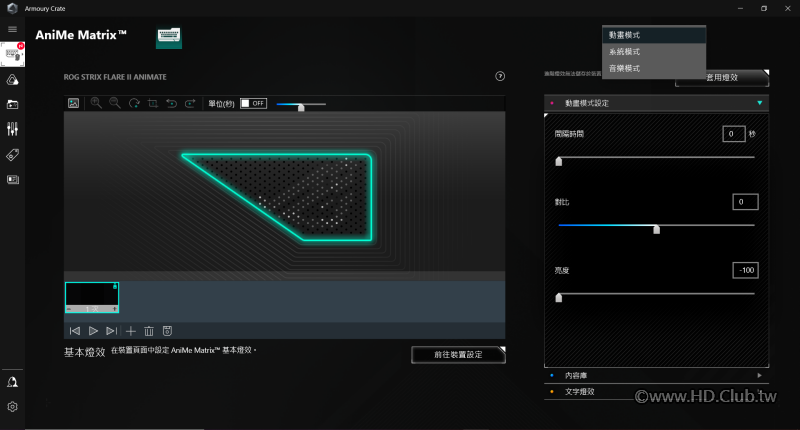This screenshot has height=430, width=800.
Task: Click the AniMe Matrix page title
Action: (x=81, y=35)
